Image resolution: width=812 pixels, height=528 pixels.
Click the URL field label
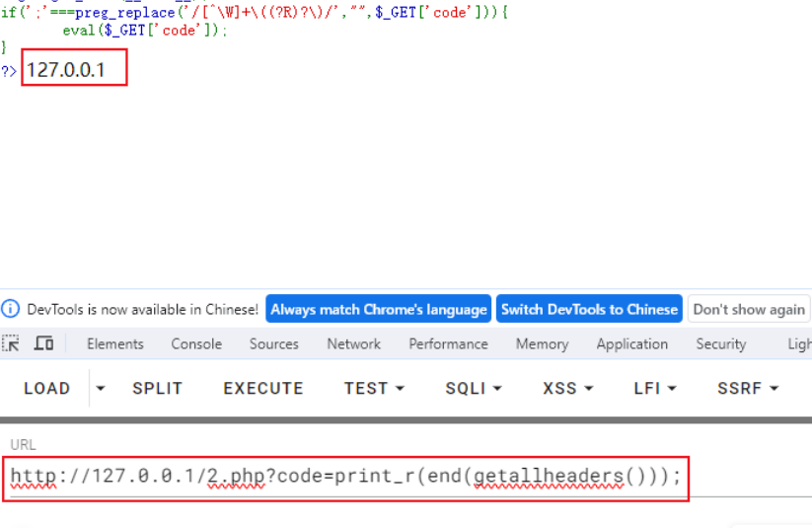(23, 444)
